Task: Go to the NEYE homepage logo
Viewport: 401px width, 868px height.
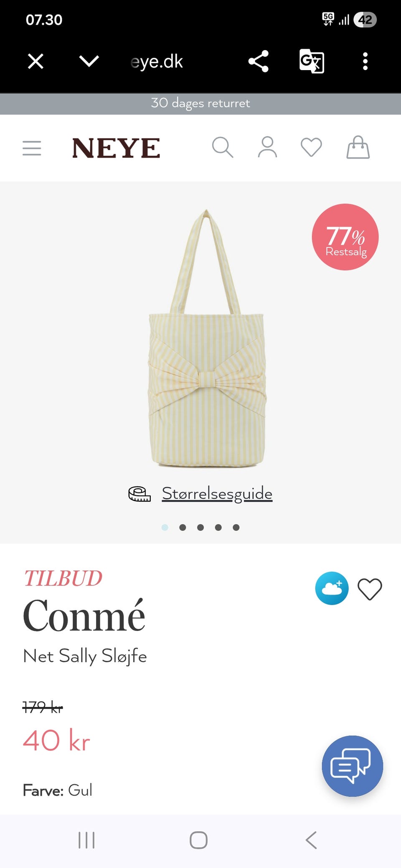Action: click(x=116, y=148)
